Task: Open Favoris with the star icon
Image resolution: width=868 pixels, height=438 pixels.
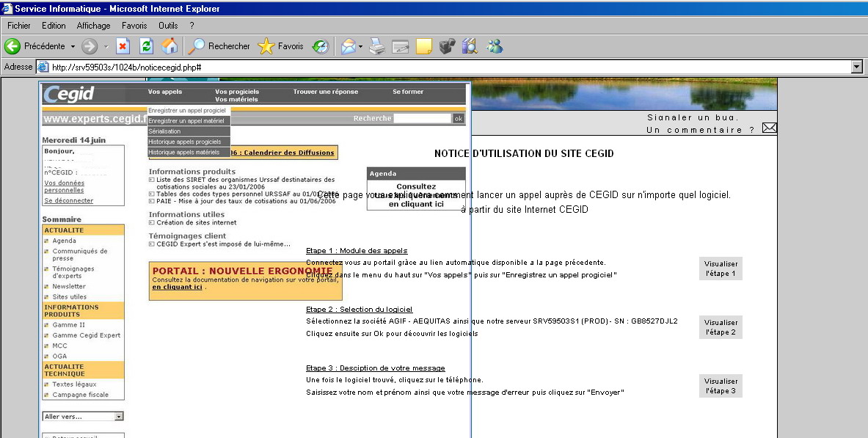Action: [x=266, y=46]
